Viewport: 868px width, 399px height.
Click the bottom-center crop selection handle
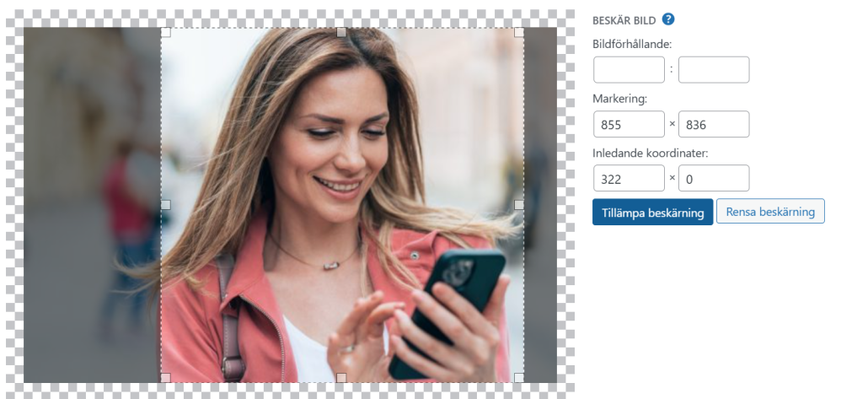pos(341,378)
